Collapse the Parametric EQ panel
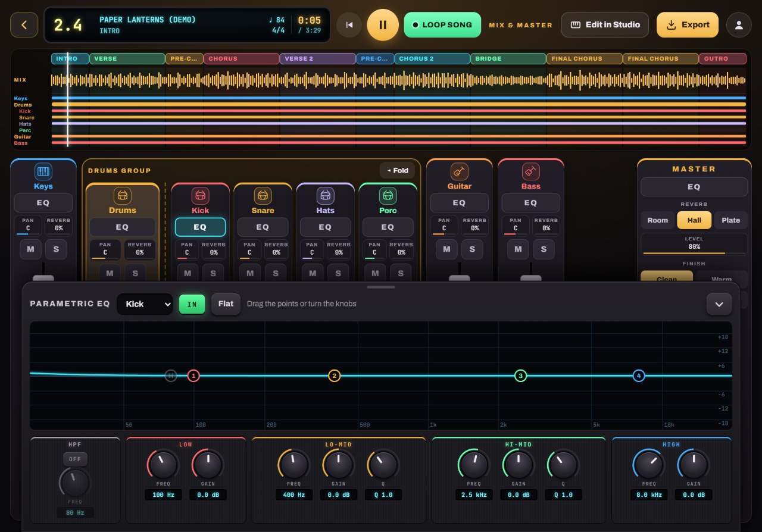 [719, 304]
